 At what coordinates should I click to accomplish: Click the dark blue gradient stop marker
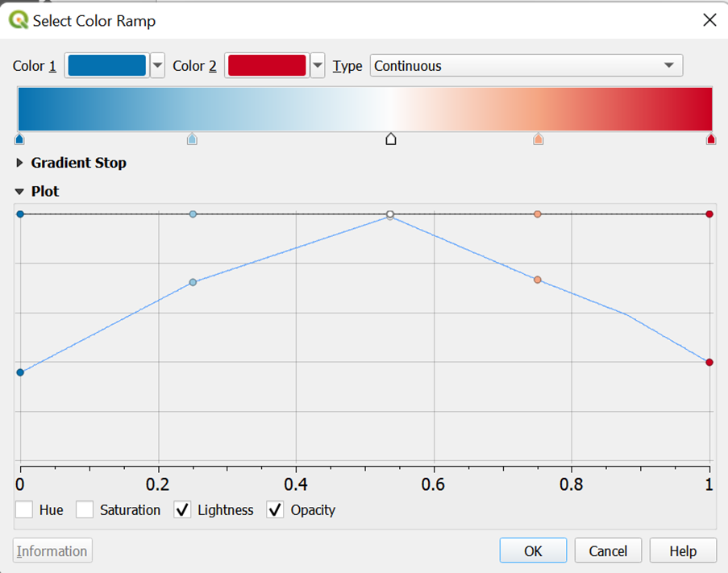[x=20, y=139]
